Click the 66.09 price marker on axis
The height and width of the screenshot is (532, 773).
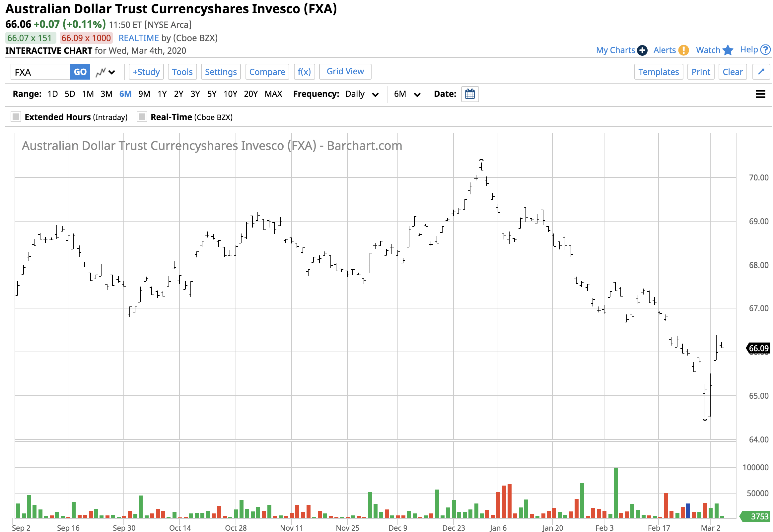758,348
